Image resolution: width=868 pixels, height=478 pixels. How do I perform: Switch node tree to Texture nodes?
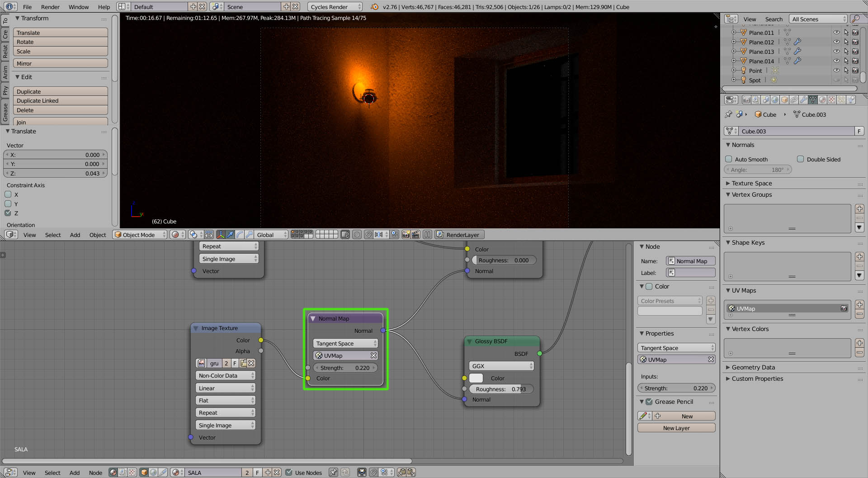click(x=132, y=473)
